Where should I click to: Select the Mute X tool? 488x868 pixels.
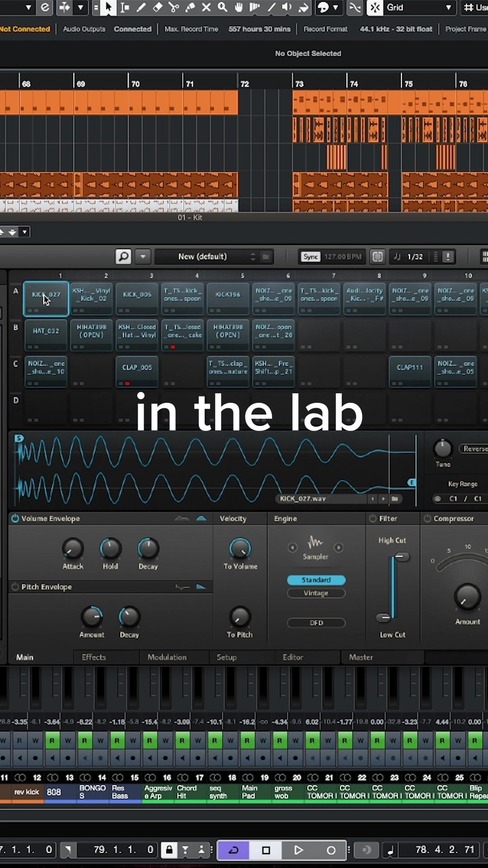click(x=206, y=7)
